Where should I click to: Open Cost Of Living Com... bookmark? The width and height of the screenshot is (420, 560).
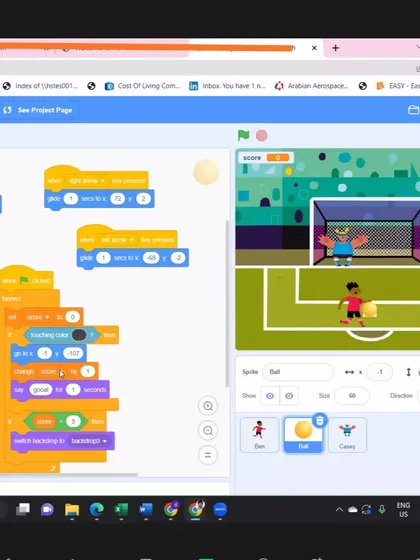143,86
